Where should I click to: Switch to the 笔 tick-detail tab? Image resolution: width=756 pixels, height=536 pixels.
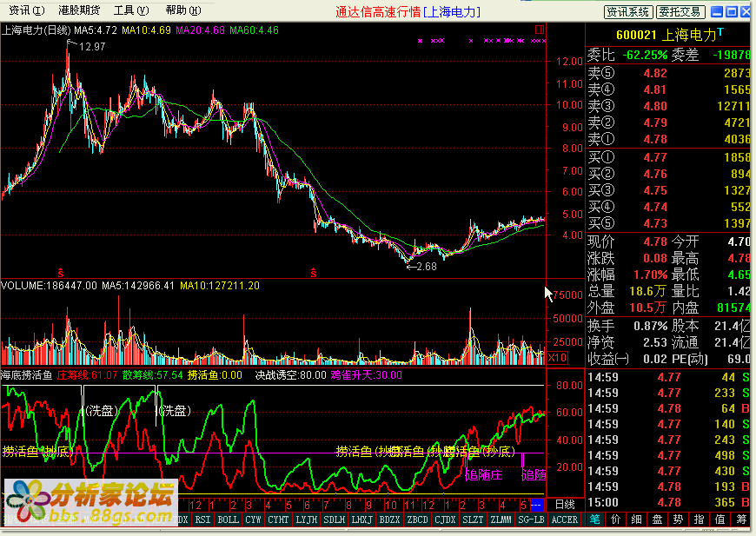[x=595, y=519]
